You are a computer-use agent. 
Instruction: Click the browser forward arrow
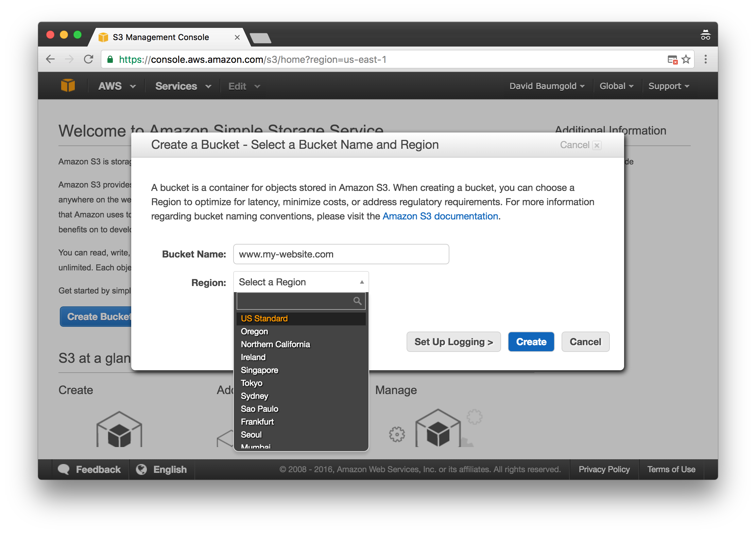pos(69,59)
